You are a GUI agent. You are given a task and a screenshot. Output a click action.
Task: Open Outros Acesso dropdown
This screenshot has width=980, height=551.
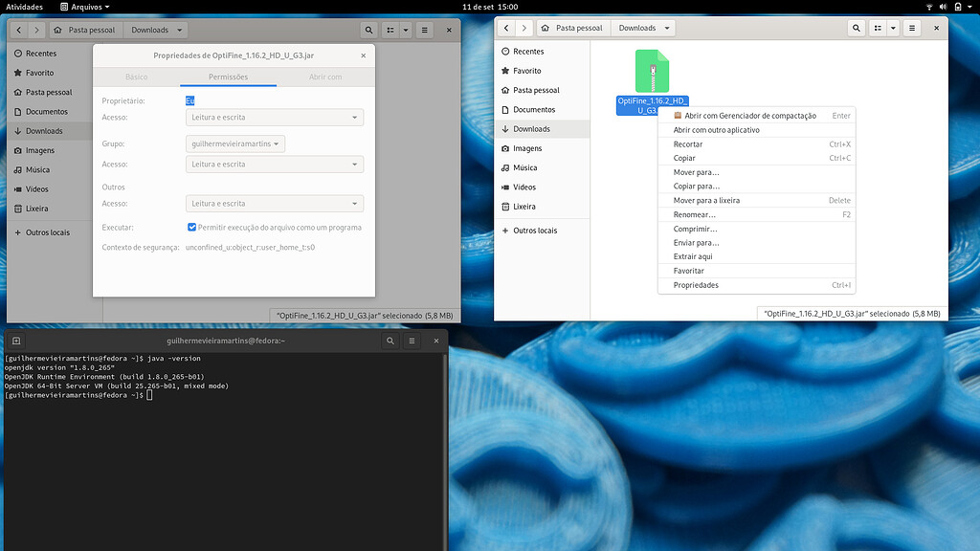275,204
